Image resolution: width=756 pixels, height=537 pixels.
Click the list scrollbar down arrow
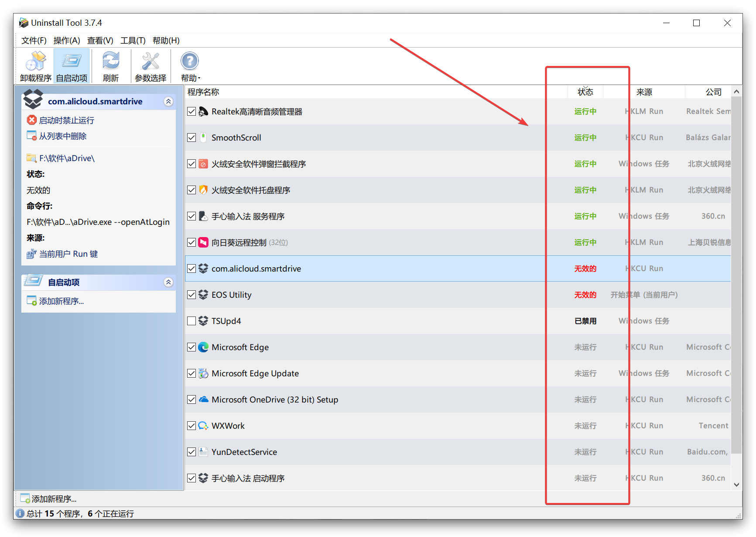736,485
